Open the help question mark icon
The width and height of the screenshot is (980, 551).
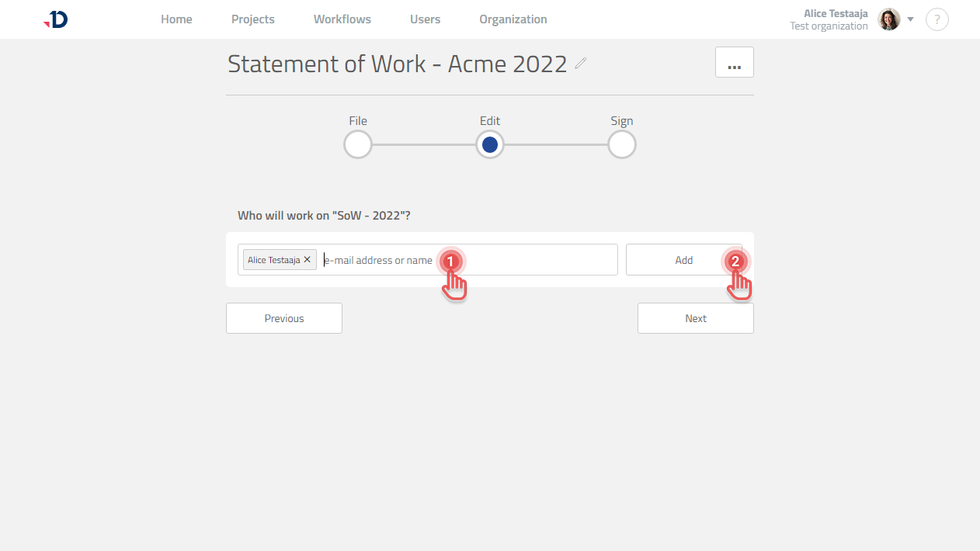point(937,19)
